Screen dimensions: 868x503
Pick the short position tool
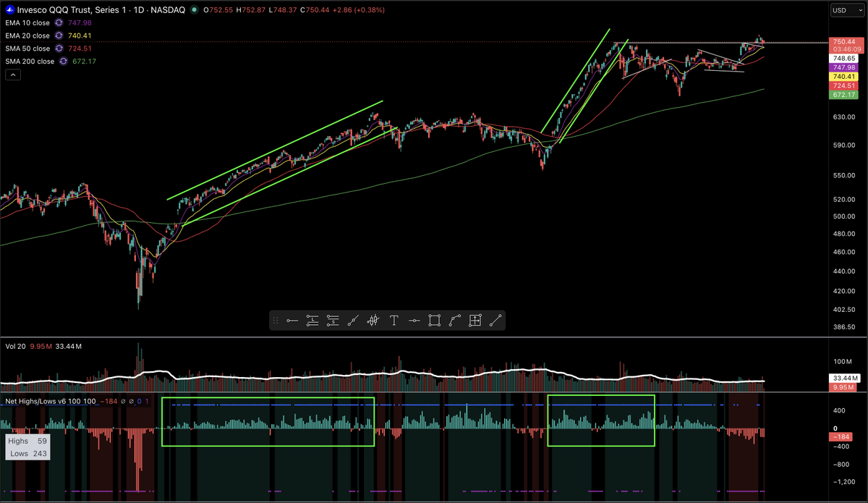pos(333,320)
